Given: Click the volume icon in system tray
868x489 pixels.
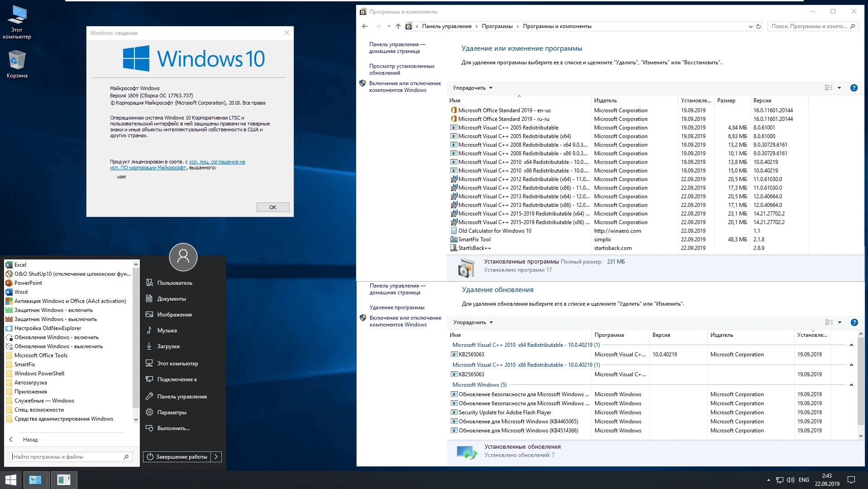Looking at the screenshot, I should 791,480.
